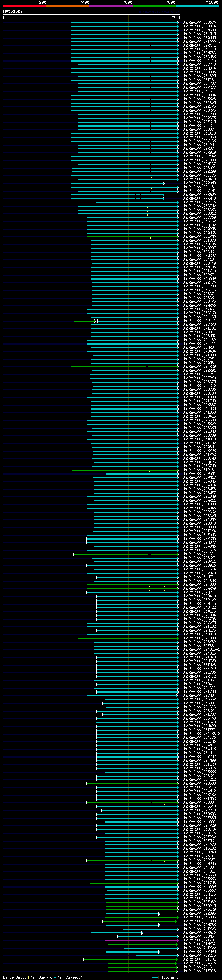
Task: Open the UniRef100_B1P1S1 label
Action: [x=199, y=470]
